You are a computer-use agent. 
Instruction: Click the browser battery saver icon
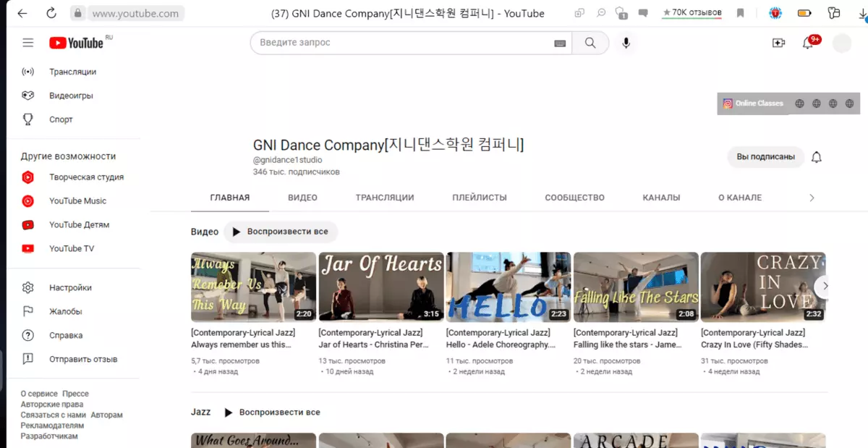tap(804, 13)
